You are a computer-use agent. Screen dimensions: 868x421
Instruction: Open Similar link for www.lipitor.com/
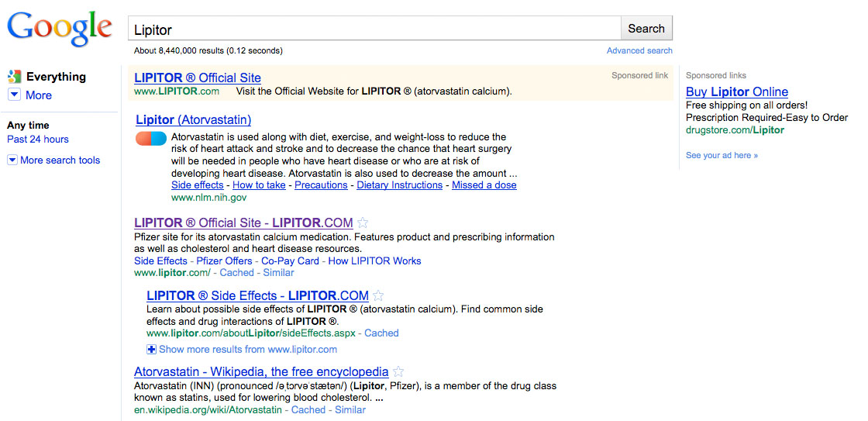pyautogui.click(x=278, y=273)
